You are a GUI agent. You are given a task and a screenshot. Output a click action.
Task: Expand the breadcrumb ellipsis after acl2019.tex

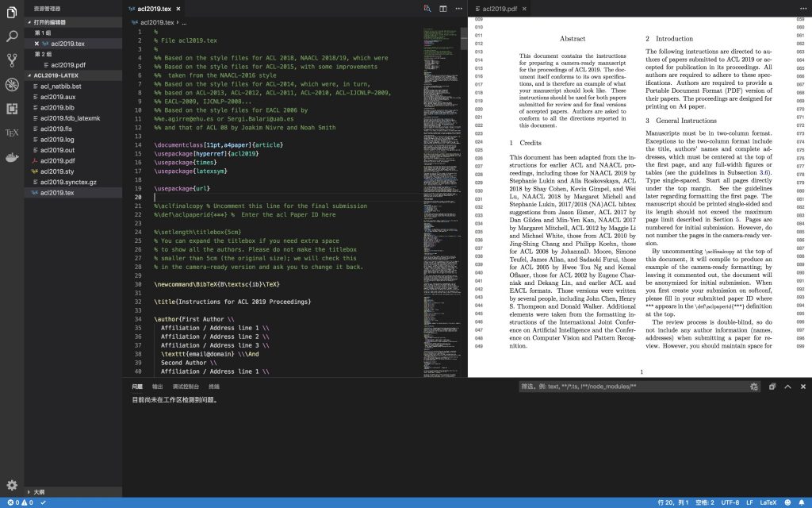[184, 22]
